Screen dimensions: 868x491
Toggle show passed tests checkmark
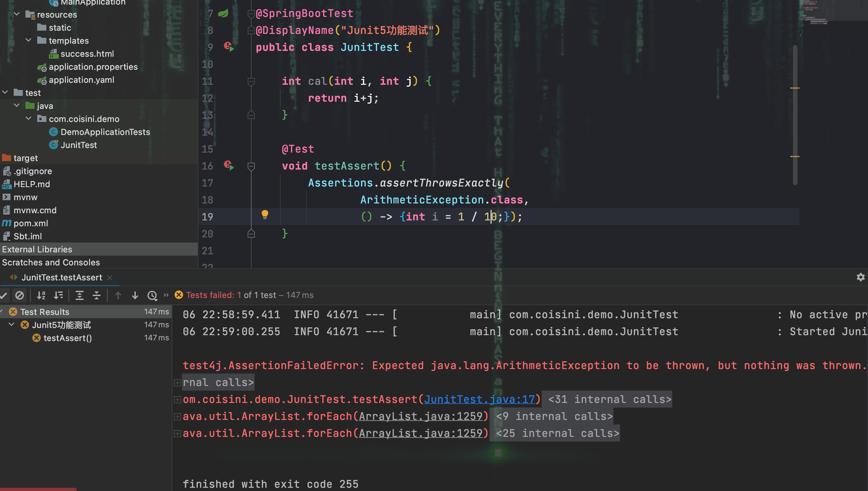point(4,296)
